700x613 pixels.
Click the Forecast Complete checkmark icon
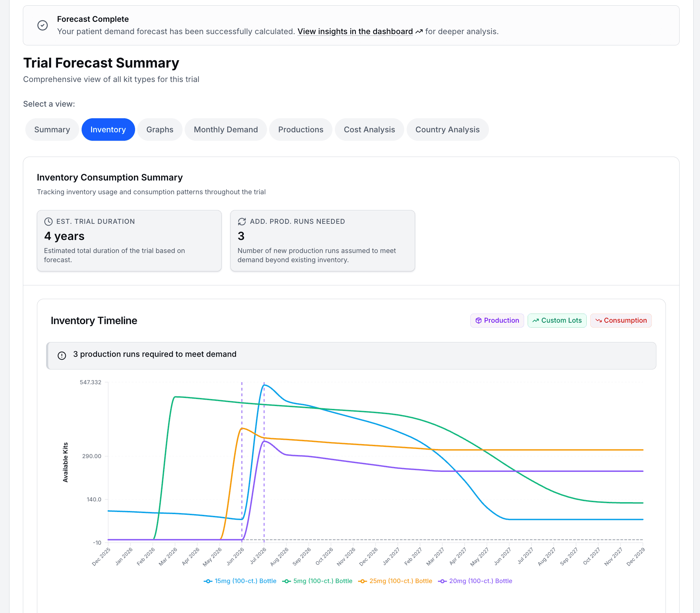[43, 25]
